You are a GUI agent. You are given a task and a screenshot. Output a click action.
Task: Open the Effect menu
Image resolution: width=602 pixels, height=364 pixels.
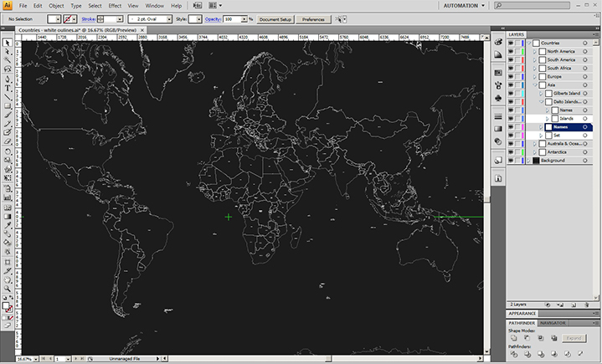(115, 6)
